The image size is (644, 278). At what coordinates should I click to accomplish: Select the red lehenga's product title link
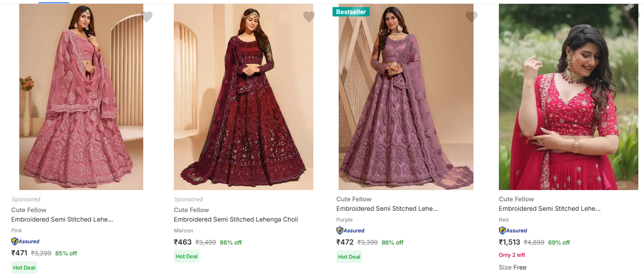(x=550, y=208)
